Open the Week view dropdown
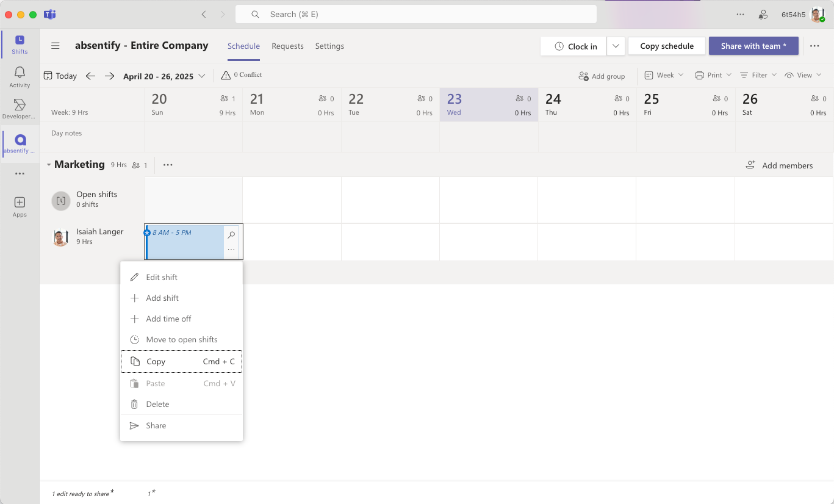Image resolution: width=834 pixels, height=504 pixels. 664,75
